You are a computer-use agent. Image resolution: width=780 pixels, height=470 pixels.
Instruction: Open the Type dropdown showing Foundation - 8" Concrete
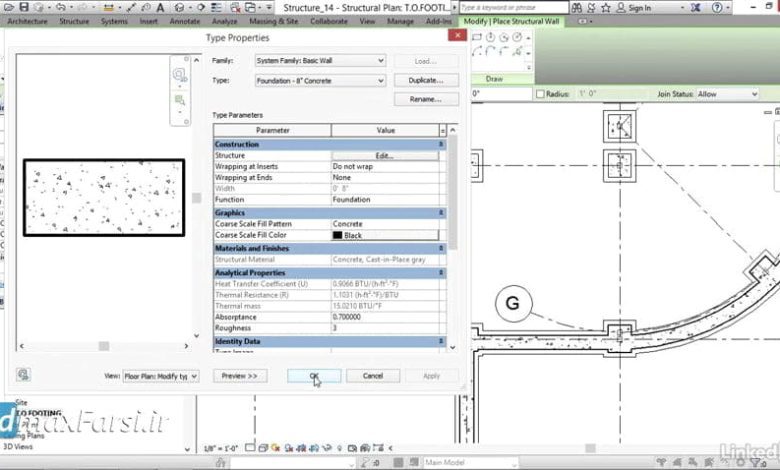pos(320,81)
